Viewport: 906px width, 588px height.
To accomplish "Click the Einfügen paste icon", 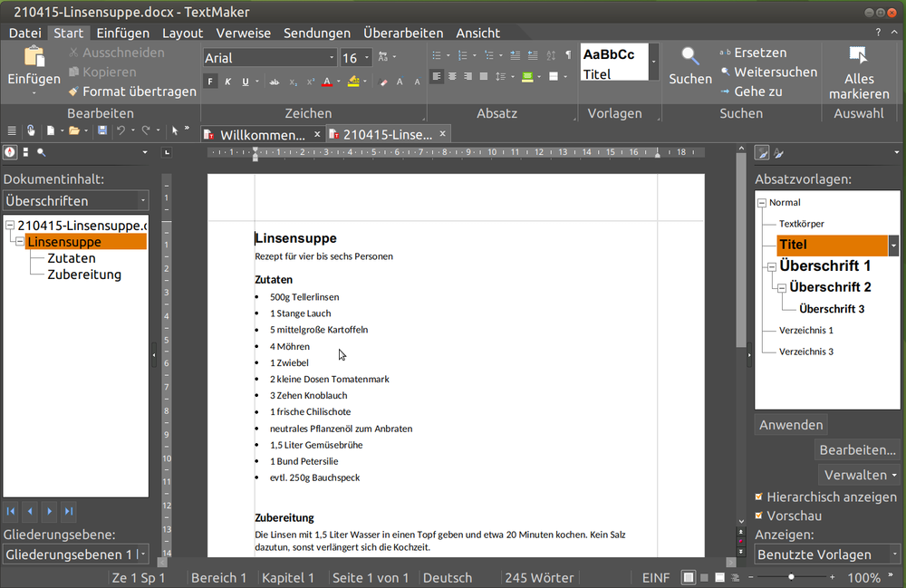I will (x=34, y=57).
